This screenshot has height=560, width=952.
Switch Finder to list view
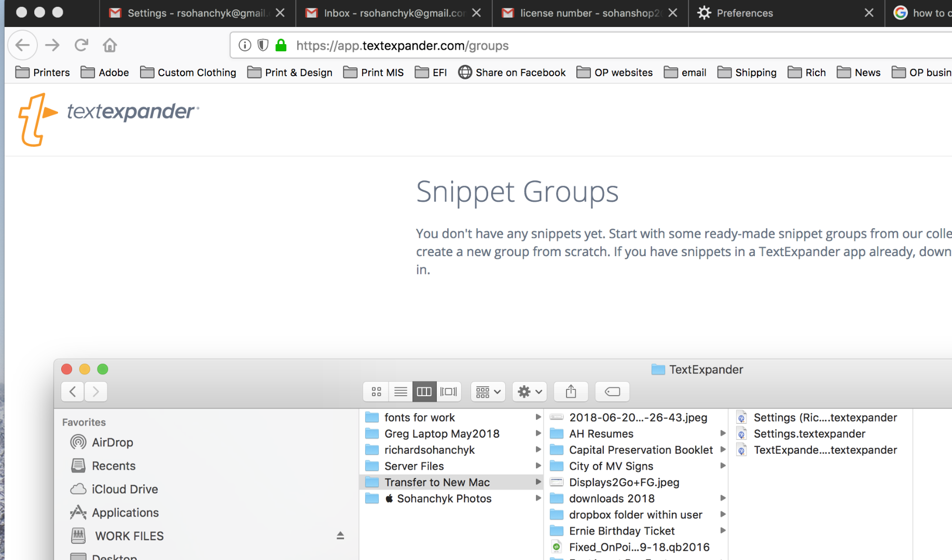[401, 391]
